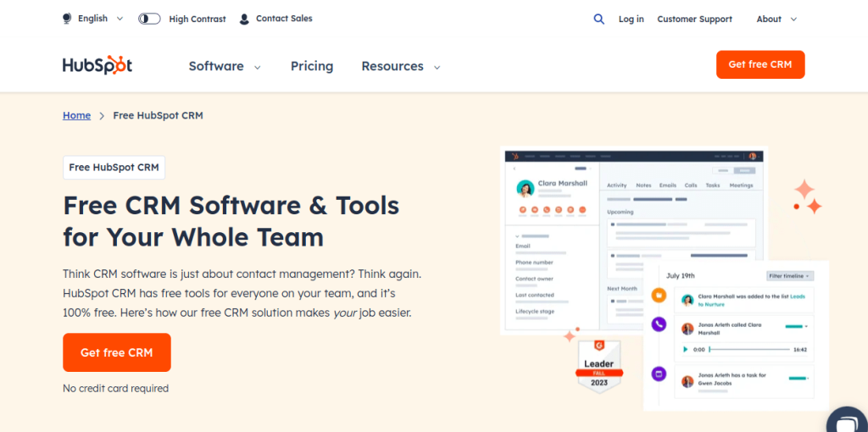The image size is (868, 432).
Task: Click the 'Phone number' field label
Action: click(x=534, y=263)
